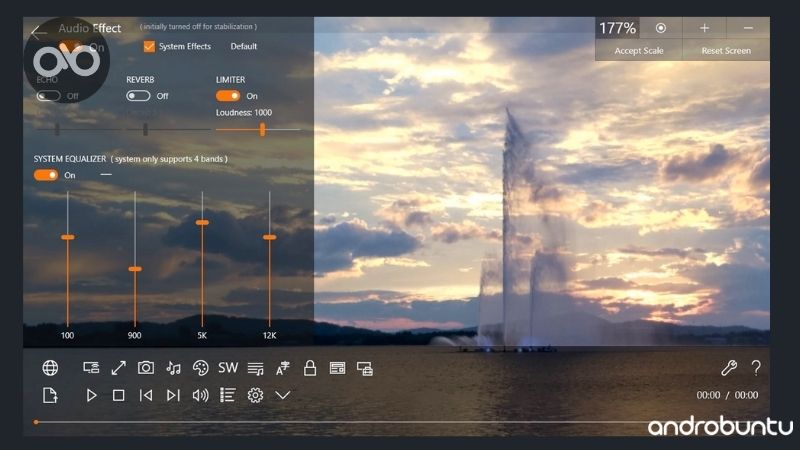Adjust the 12K equalizer band handle

(269, 237)
